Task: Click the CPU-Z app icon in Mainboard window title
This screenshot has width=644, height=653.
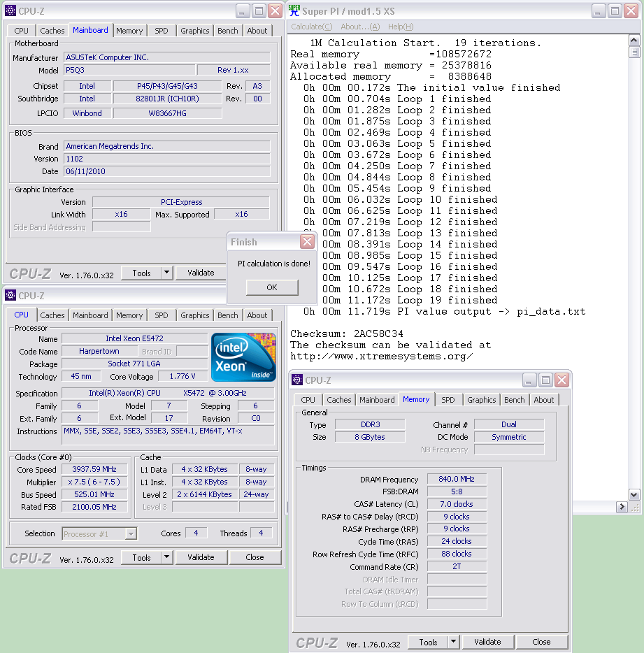Action: coord(10,10)
